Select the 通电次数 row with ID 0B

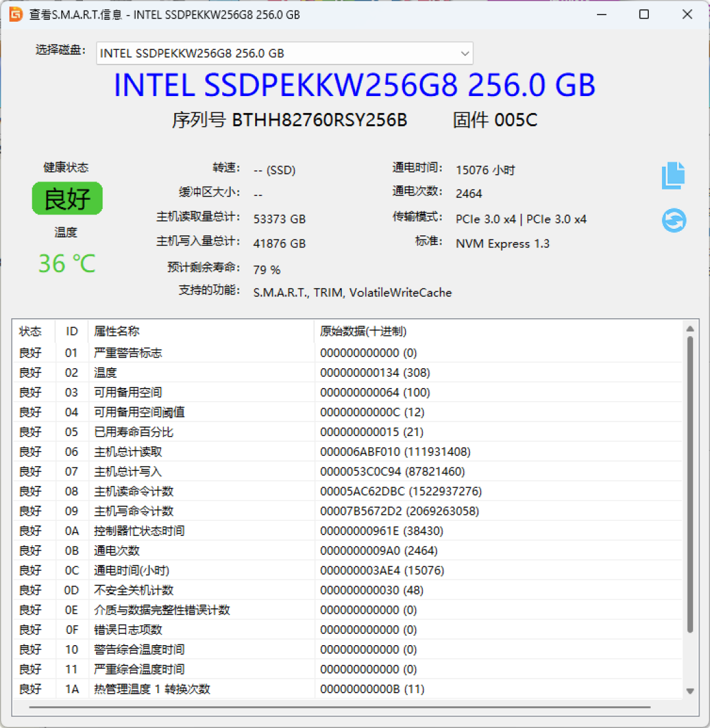click(x=347, y=550)
